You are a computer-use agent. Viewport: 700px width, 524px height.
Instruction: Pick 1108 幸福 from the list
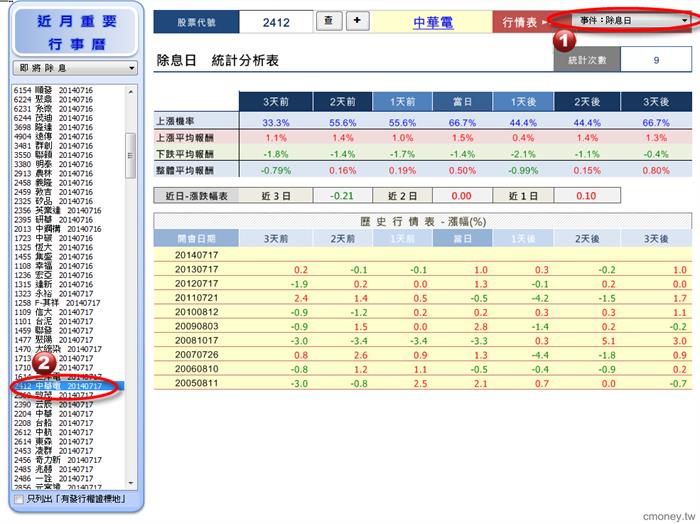pyautogui.click(x=54, y=266)
